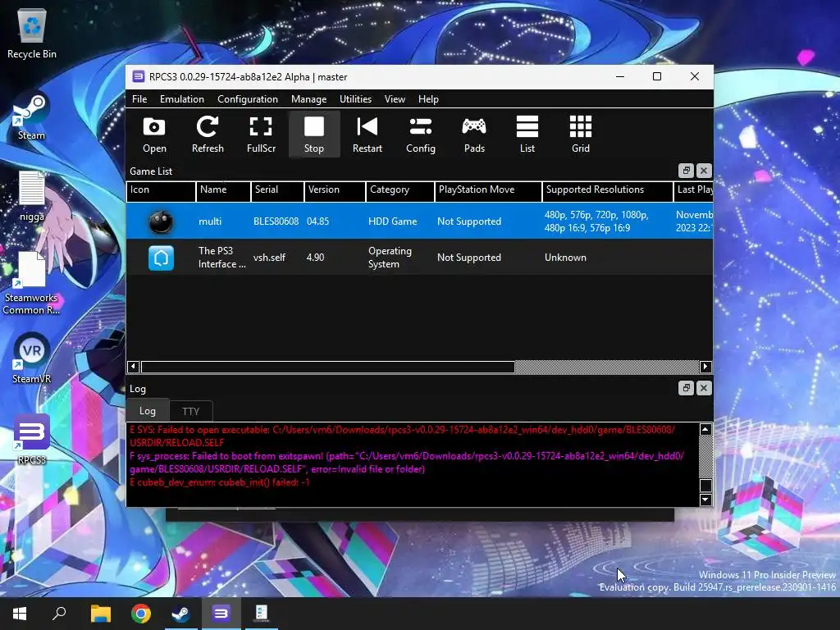Select the multi game icon
Screen dimensions: 840x630
coord(161,221)
